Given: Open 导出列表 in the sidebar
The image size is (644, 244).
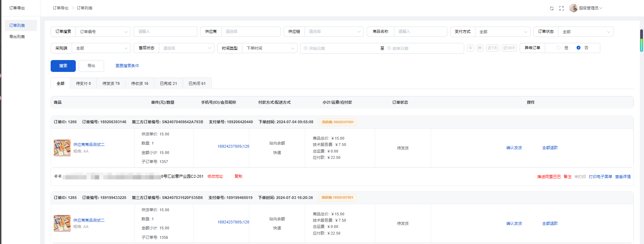Looking at the screenshot, I should [17, 37].
